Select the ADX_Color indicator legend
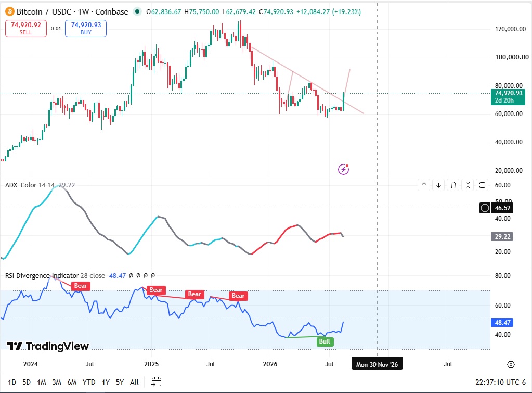532x393 pixels. click(x=21, y=185)
